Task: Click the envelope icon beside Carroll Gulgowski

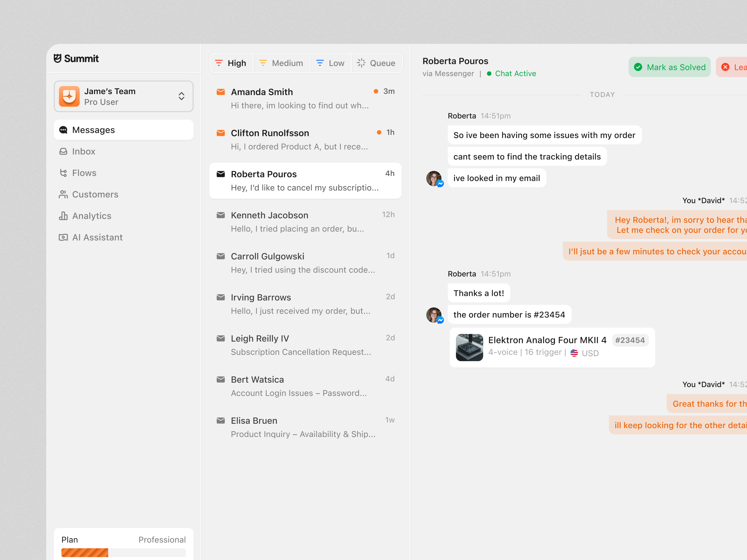Action: tap(221, 256)
